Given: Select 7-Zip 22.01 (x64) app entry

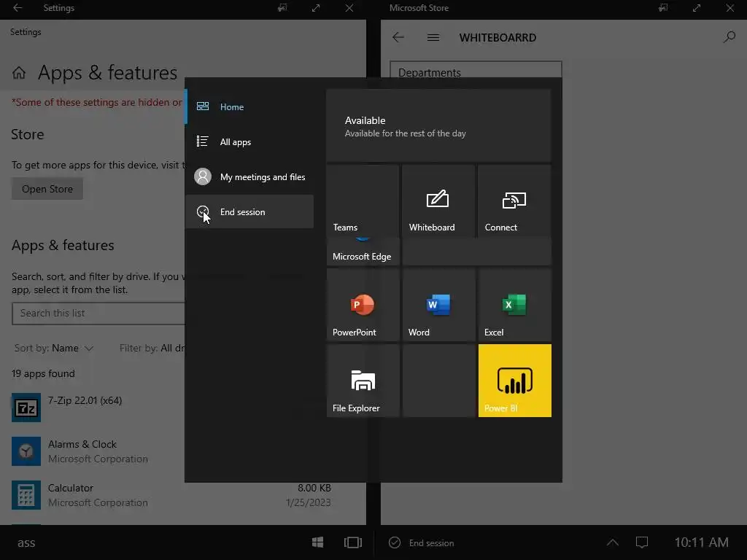Looking at the screenshot, I should pyautogui.click(x=98, y=408).
